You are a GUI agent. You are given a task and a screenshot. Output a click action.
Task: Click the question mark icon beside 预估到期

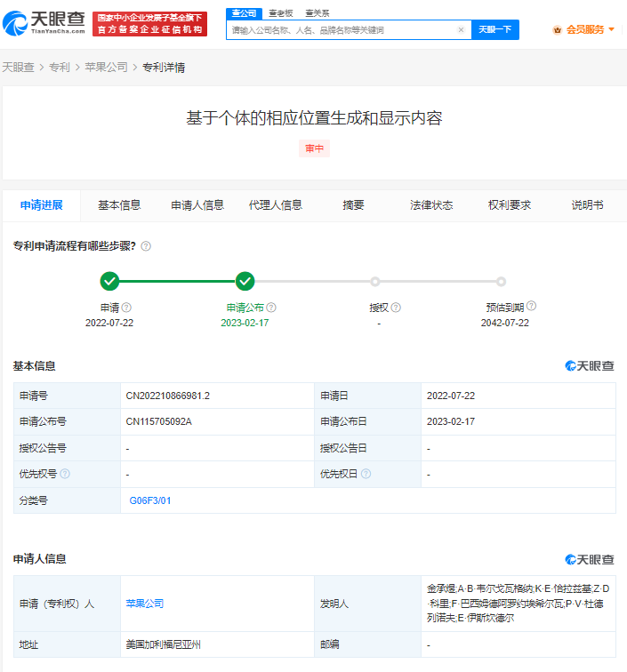click(531, 306)
